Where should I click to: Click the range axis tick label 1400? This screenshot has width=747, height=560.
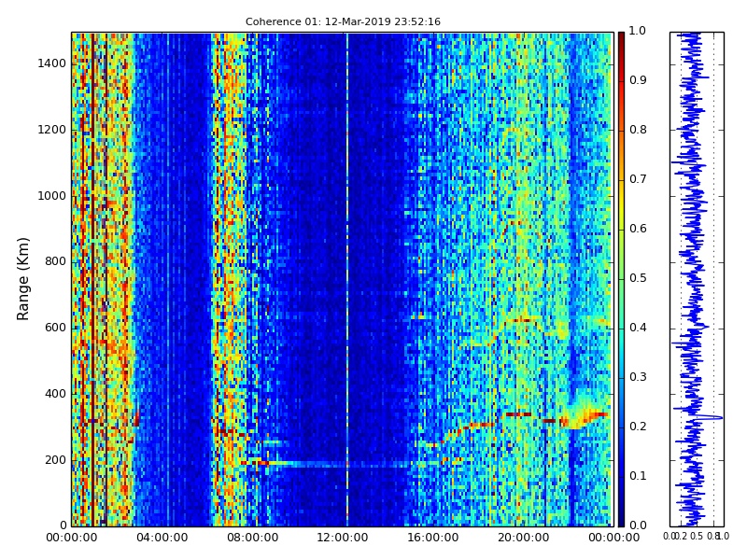[x=52, y=63]
